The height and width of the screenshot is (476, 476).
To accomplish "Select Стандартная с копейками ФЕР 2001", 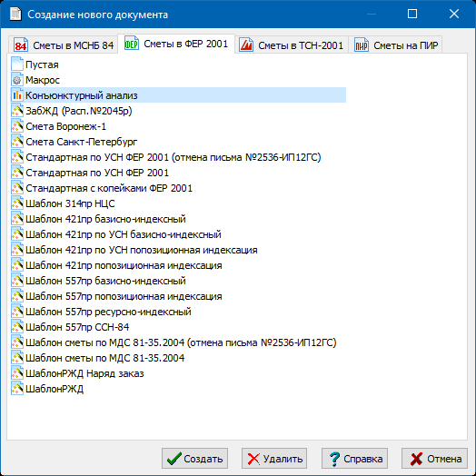I will click(109, 188).
